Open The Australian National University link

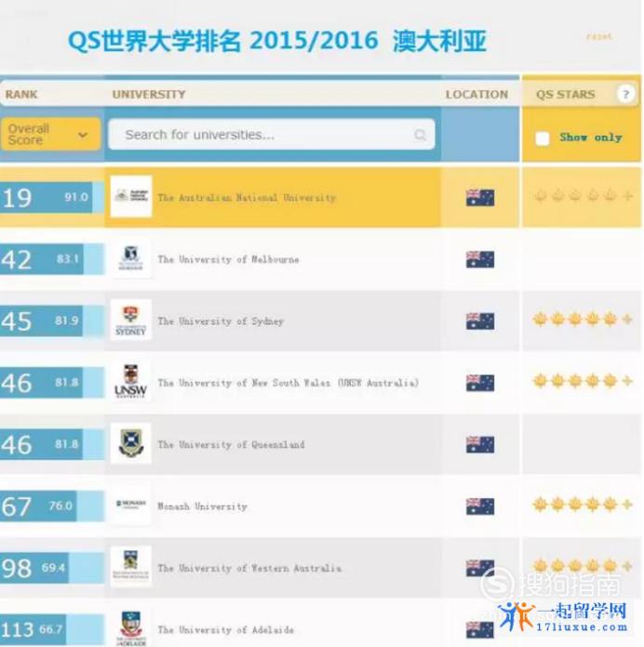[247, 197]
